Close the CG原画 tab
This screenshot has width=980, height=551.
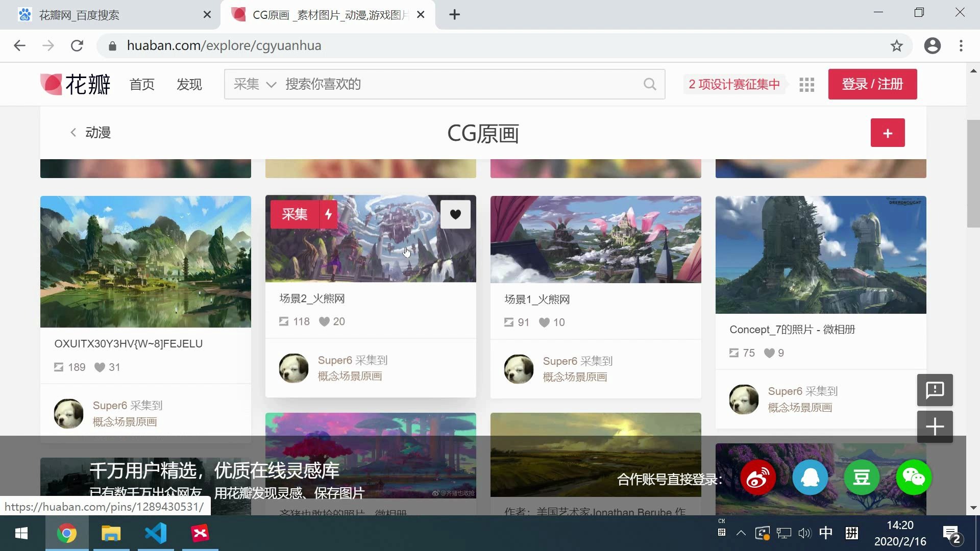point(421,15)
